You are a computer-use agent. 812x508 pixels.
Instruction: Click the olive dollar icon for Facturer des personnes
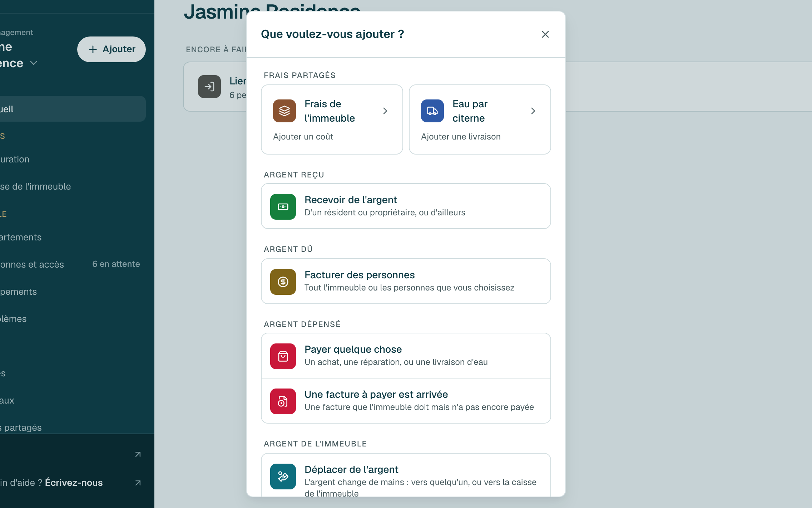click(x=283, y=282)
